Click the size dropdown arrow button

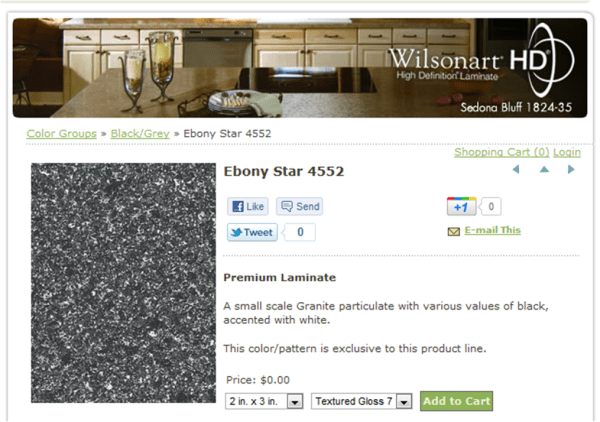point(295,402)
